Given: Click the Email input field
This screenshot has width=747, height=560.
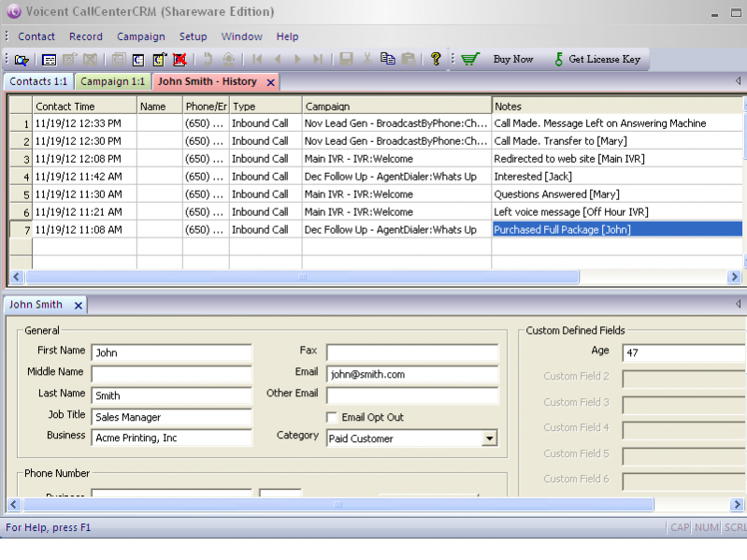Looking at the screenshot, I should click(411, 374).
